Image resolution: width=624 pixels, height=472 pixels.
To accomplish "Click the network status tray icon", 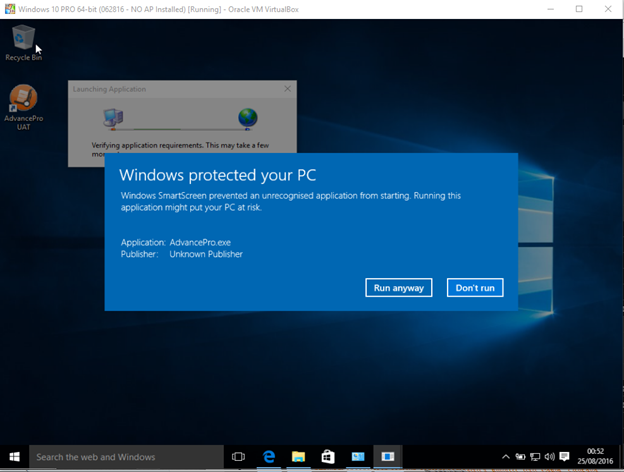I will (535, 457).
